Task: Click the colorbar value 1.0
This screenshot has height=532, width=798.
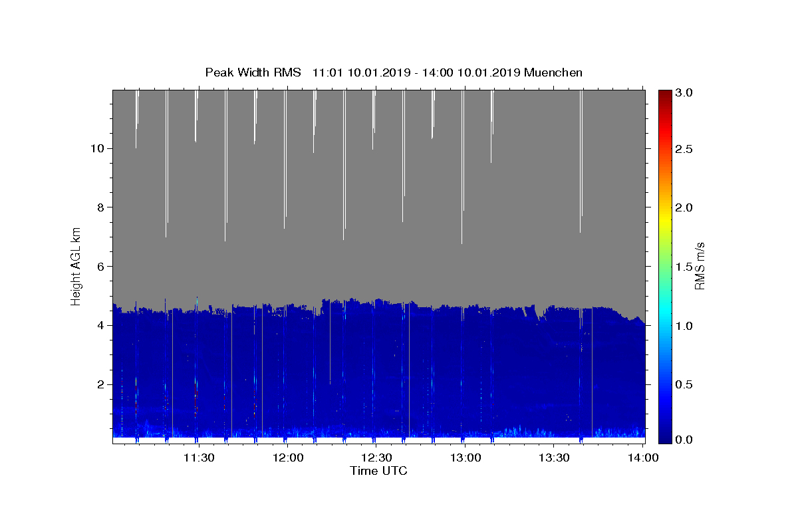Action: point(684,326)
